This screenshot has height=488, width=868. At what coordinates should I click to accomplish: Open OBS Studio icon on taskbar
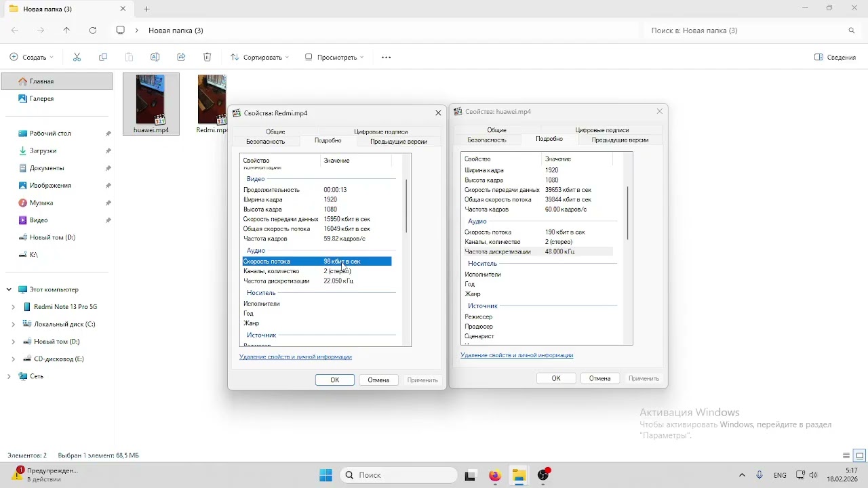(x=543, y=476)
